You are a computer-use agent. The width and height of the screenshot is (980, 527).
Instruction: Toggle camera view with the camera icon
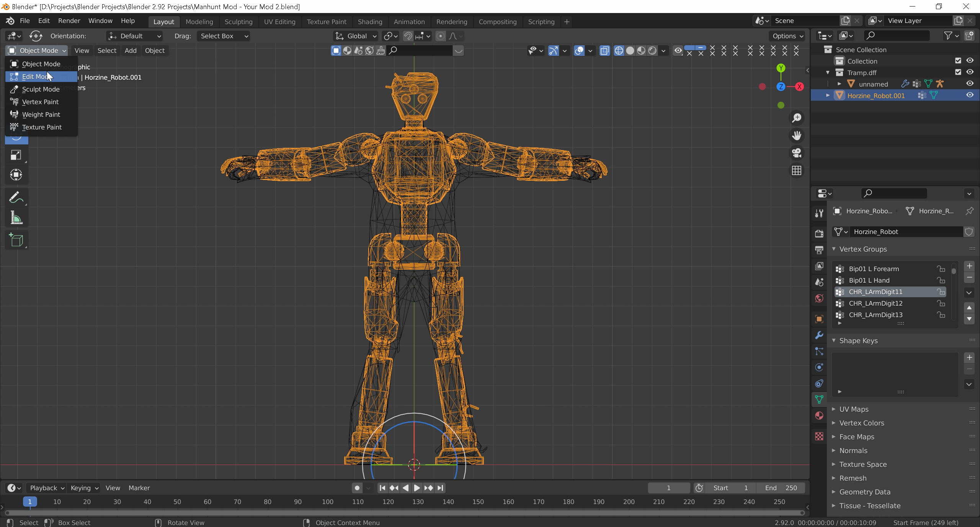pyautogui.click(x=797, y=153)
